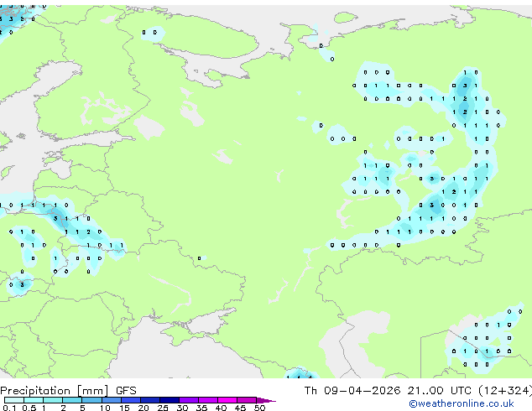This screenshot has height=411, width=532.
Task: Click the legend value label 25
Action: pyautogui.click(x=163, y=408)
